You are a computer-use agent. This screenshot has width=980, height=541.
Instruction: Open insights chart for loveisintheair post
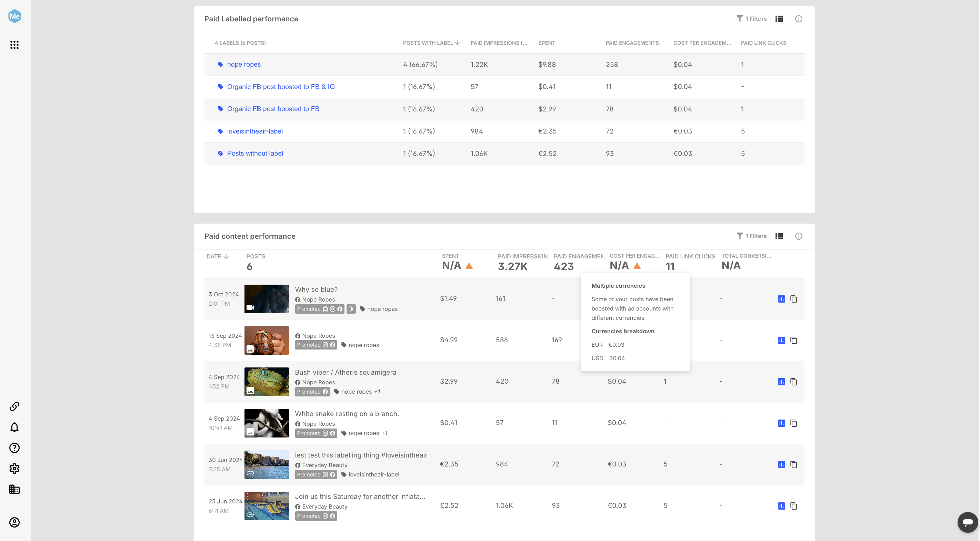pyautogui.click(x=781, y=464)
